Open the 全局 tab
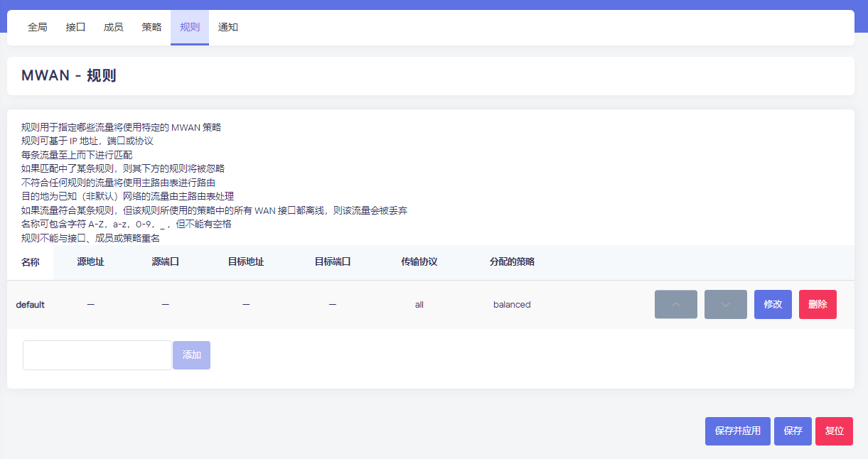 (38, 28)
